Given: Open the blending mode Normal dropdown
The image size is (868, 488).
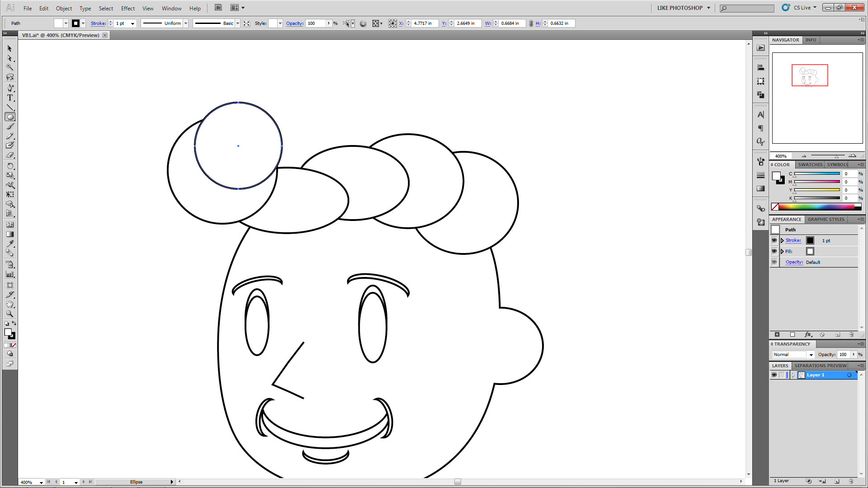Looking at the screenshot, I should 811,355.
